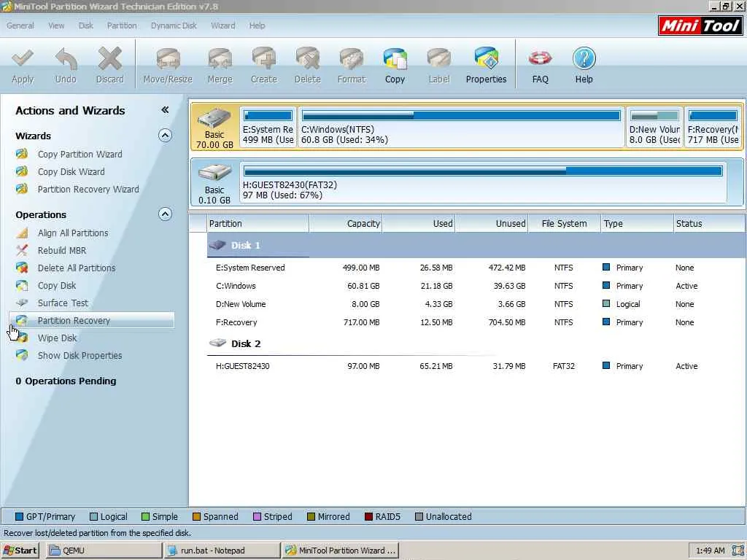Sort by the File System column header
The image size is (747, 560).
(x=564, y=224)
